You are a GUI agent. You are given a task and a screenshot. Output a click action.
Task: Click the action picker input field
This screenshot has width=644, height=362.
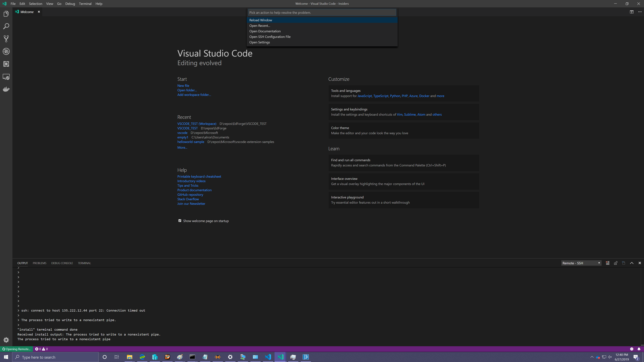[322, 13]
